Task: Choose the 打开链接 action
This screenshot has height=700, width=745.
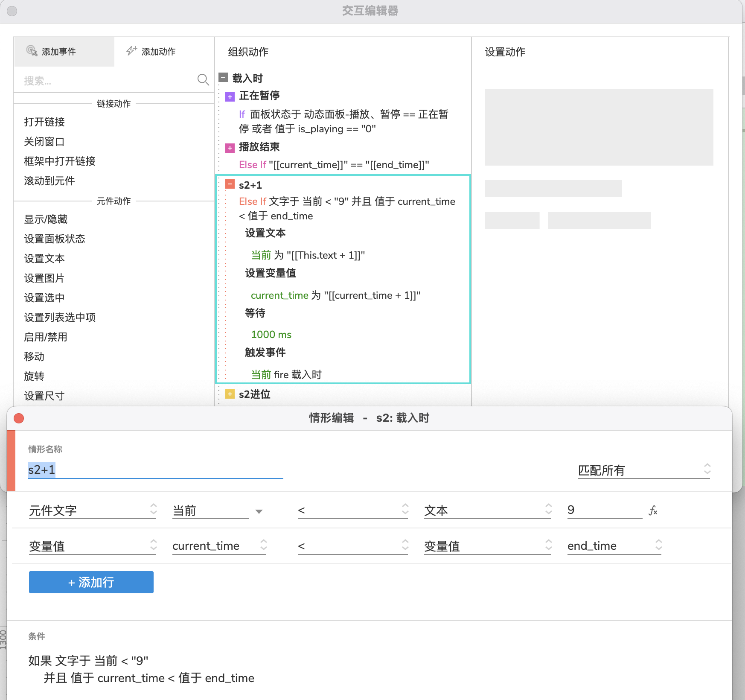Action: coord(44,122)
